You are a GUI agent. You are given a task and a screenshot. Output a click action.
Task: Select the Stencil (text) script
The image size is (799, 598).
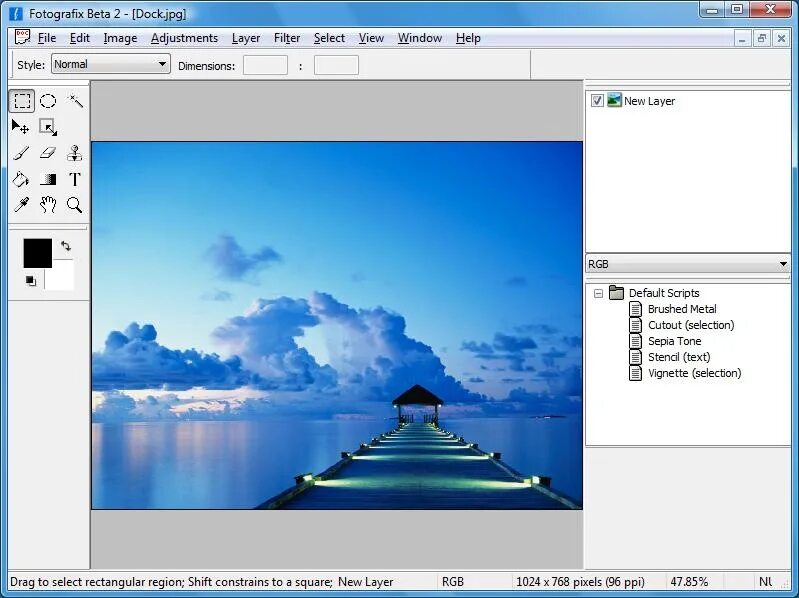click(x=679, y=357)
